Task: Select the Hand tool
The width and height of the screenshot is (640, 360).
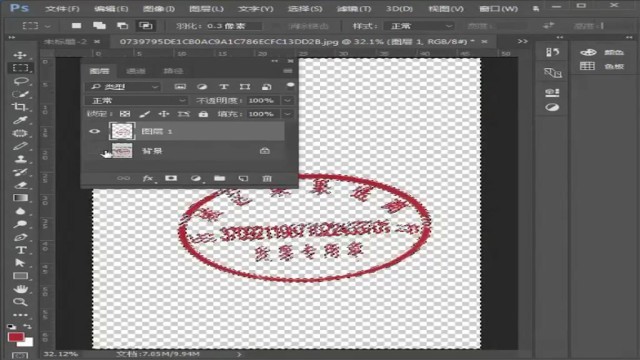Action: pos(20,289)
